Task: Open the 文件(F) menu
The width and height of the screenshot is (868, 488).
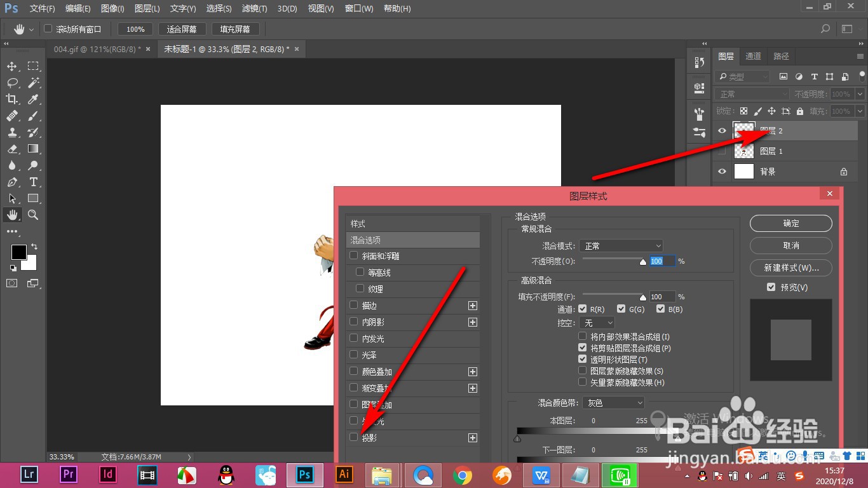Action: pyautogui.click(x=43, y=9)
